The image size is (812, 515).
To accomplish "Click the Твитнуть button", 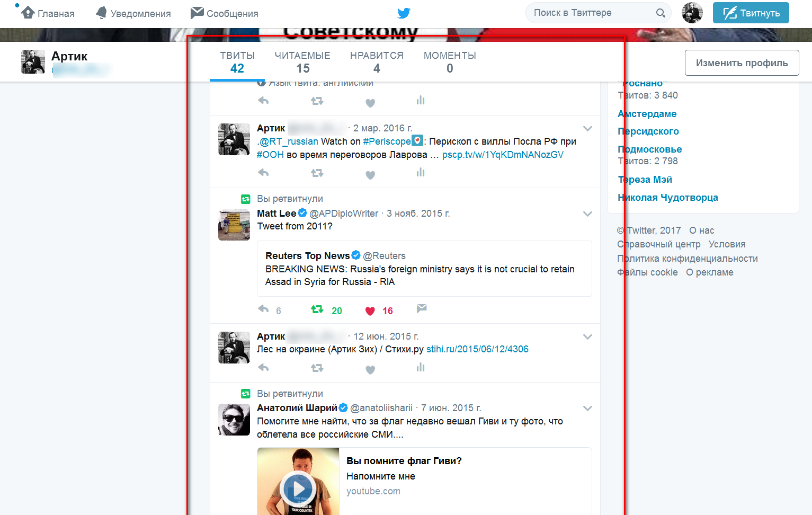I will 751,13.
